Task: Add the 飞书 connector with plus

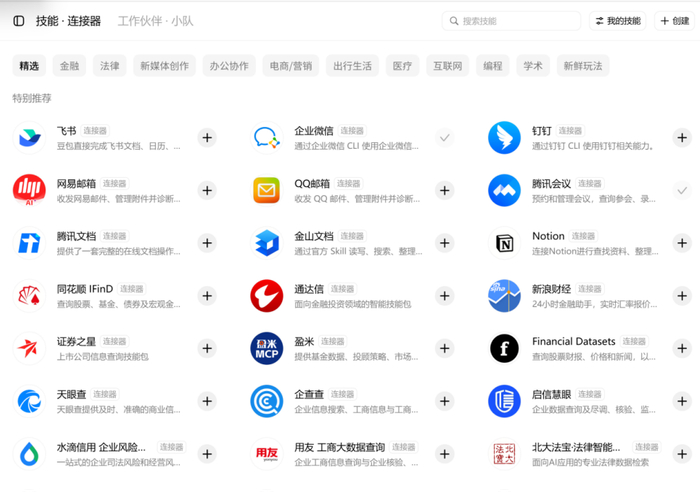Action: pyautogui.click(x=207, y=138)
